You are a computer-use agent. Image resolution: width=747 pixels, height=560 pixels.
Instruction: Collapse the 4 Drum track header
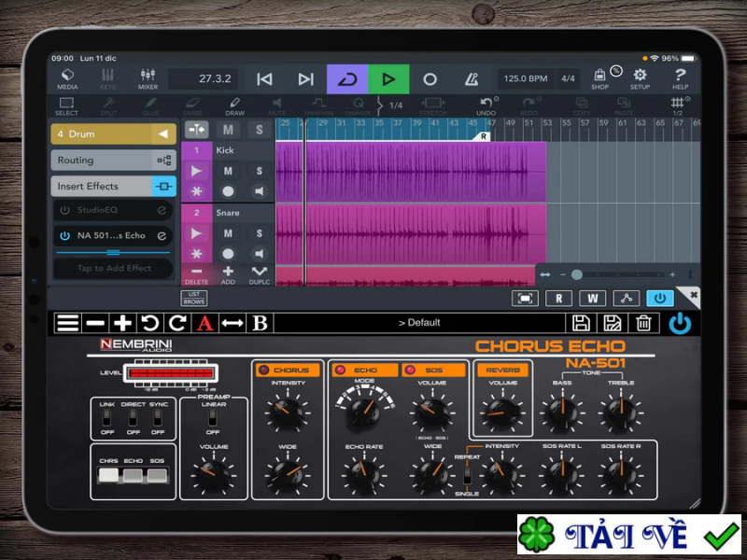pyautogui.click(x=162, y=134)
